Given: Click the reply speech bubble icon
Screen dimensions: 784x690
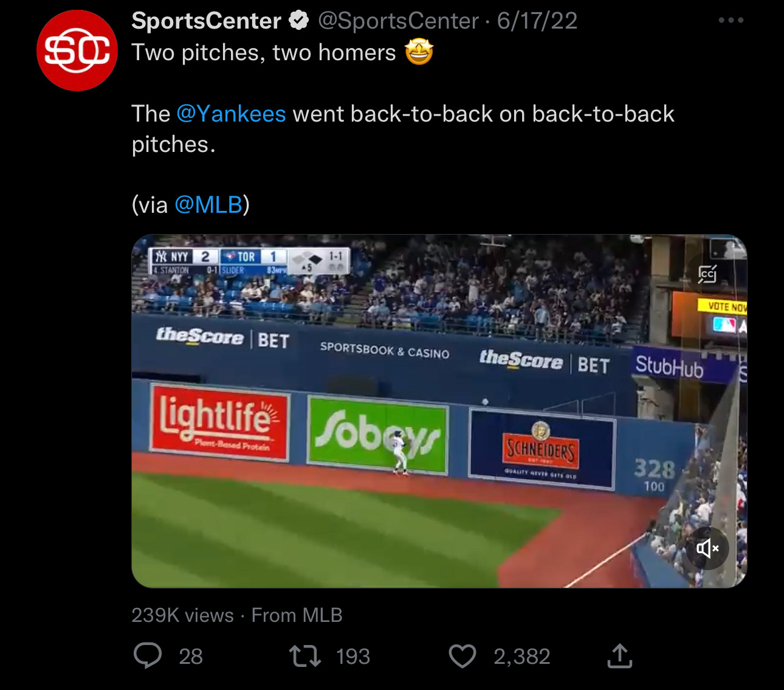Looking at the screenshot, I should pos(148,656).
